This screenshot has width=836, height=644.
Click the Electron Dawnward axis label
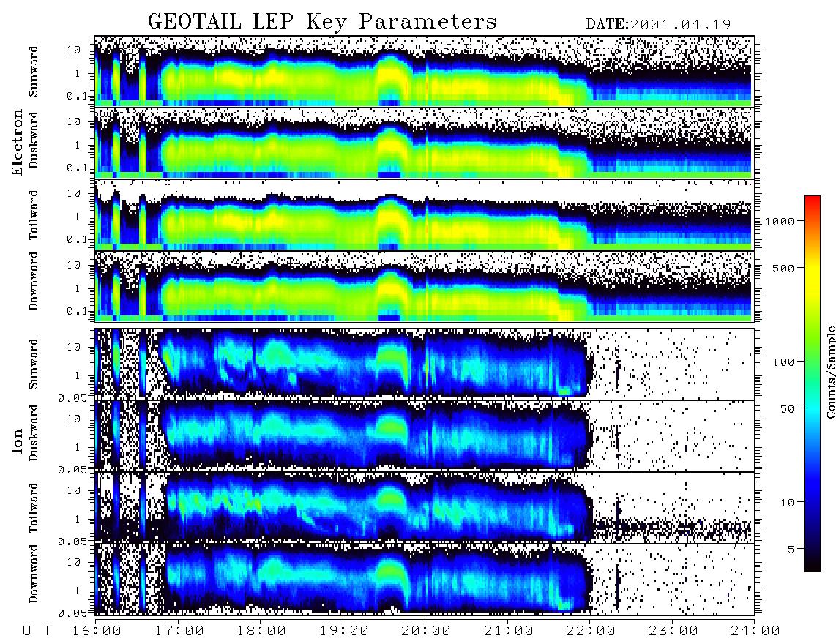34,282
